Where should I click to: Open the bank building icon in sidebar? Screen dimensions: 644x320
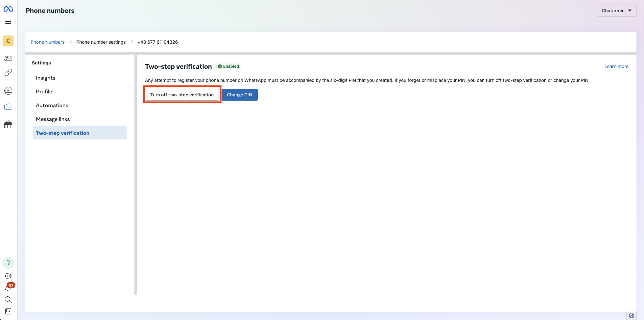[8, 124]
